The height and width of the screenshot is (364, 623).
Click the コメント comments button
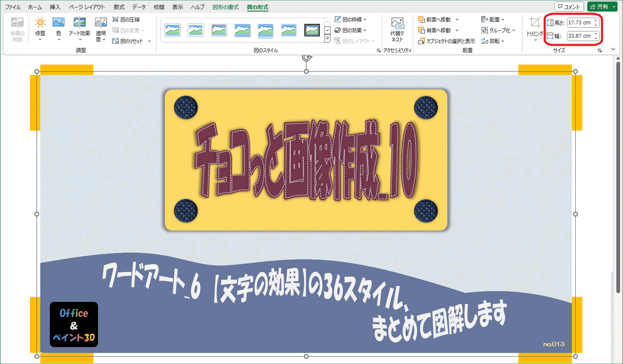569,7
